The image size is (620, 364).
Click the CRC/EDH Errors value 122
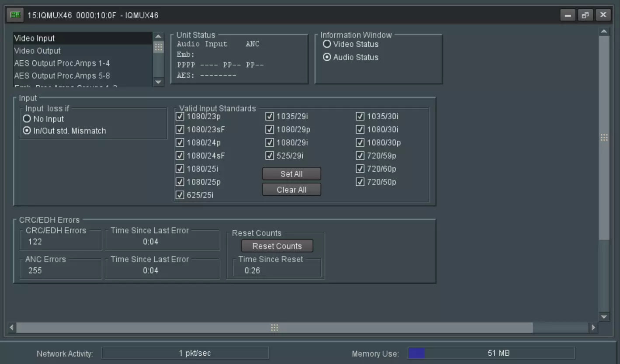35,242
